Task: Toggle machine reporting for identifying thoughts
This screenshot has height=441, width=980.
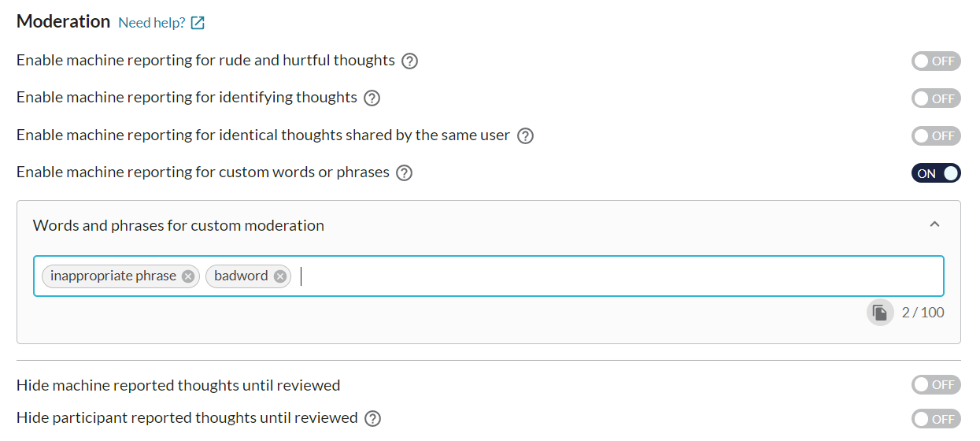Action: pos(936,98)
